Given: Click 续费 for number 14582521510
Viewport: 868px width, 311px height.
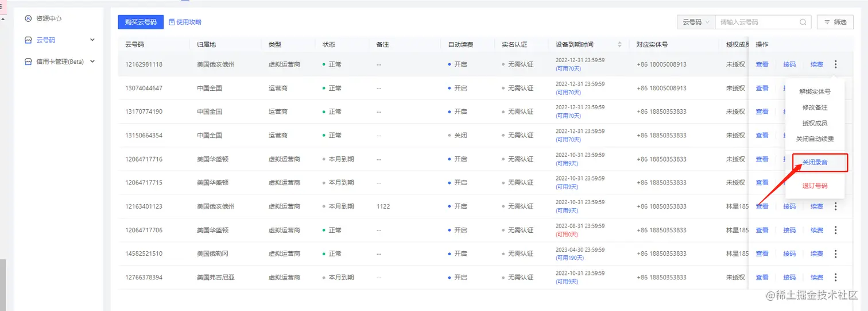Looking at the screenshot, I should pos(817,254).
